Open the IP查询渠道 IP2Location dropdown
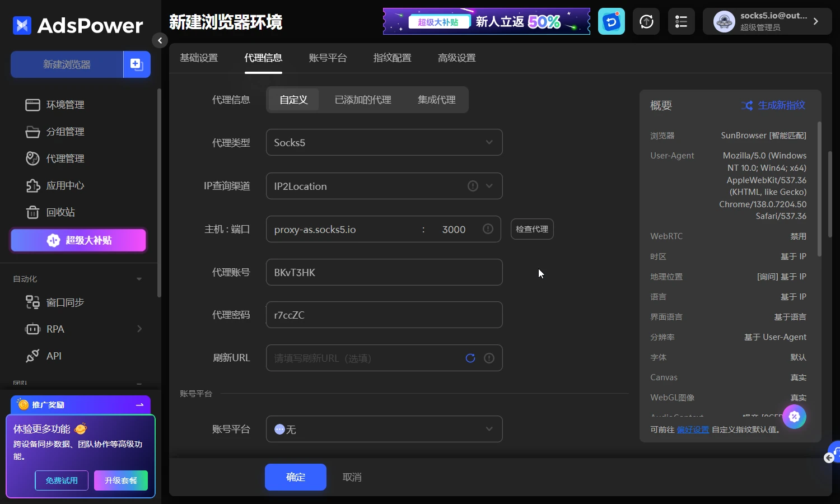The image size is (840, 504). [384, 186]
